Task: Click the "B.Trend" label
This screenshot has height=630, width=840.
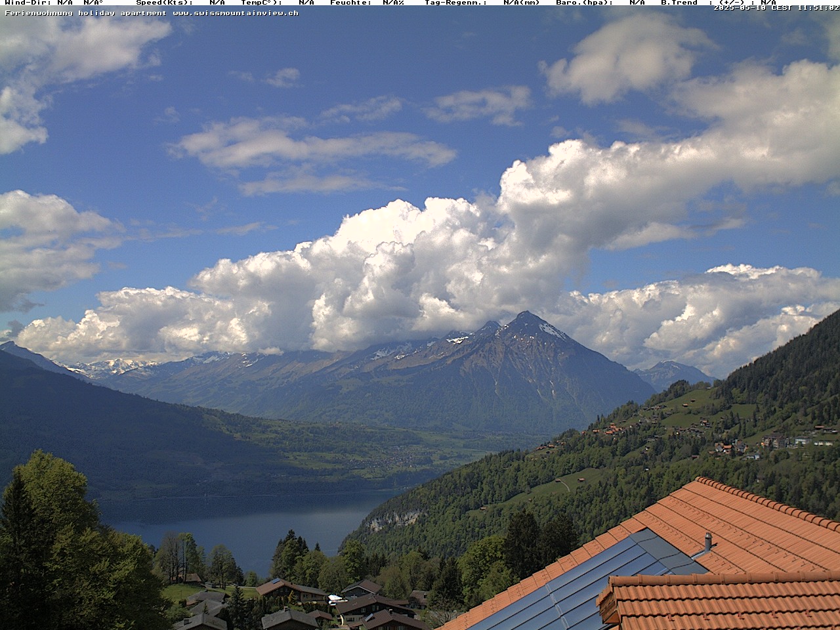Action: point(679,3)
